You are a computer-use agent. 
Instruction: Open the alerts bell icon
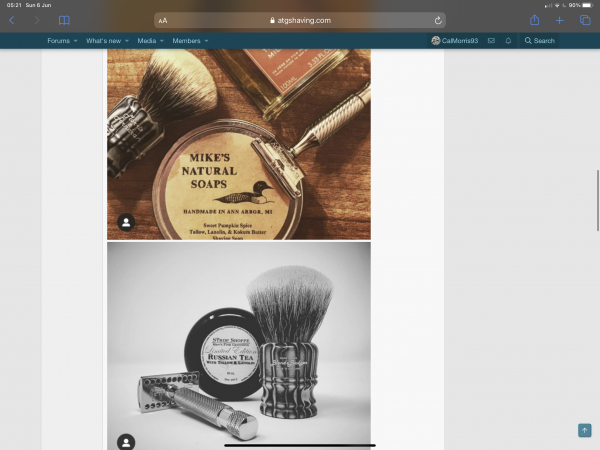[508, 41]
